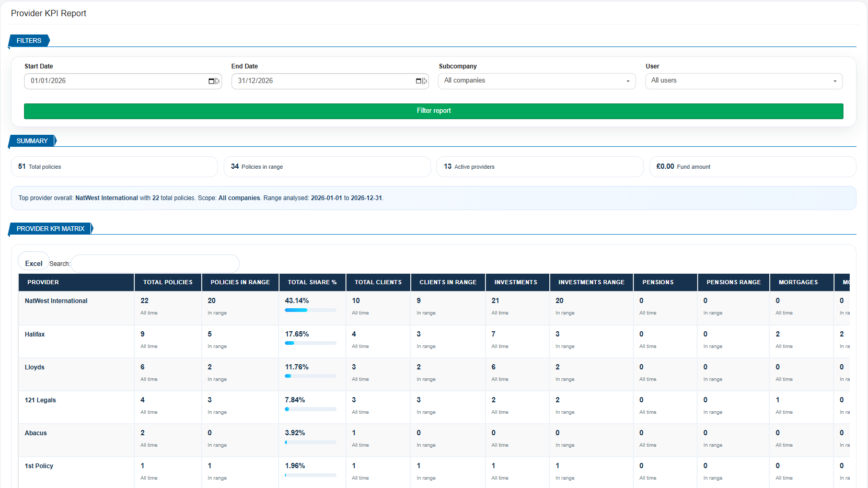Click into the Start Date field 01/01/2026
Screen dimensions: 868x488
[123, 81]
